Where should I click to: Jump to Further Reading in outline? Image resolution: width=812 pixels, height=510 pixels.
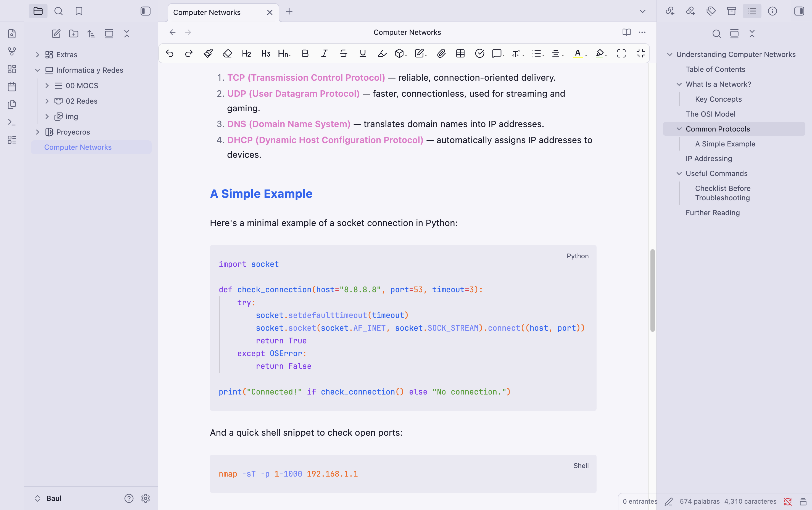(713, 213)
